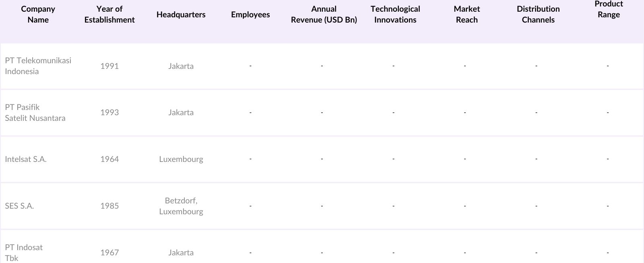Select the PT Pasifik Satelit Nusantara row name
Screen dimensions: 644x263
click(x=35, y=112)
